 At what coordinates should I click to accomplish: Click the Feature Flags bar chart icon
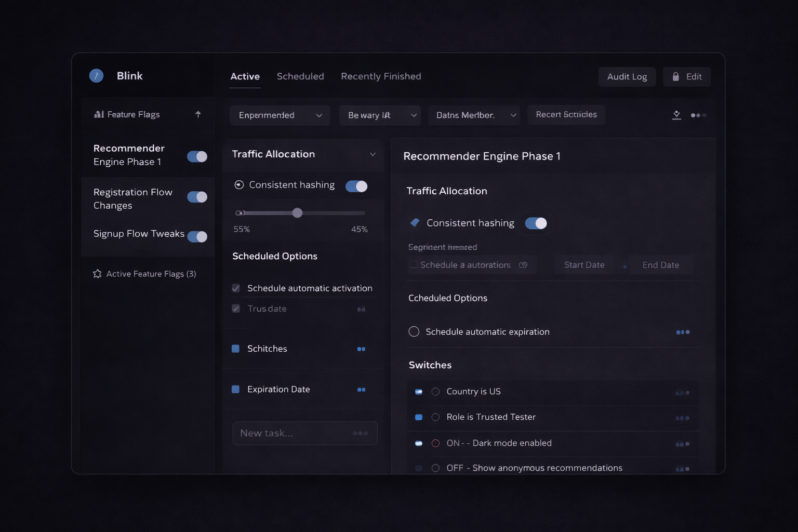click(x=99, y=114)
